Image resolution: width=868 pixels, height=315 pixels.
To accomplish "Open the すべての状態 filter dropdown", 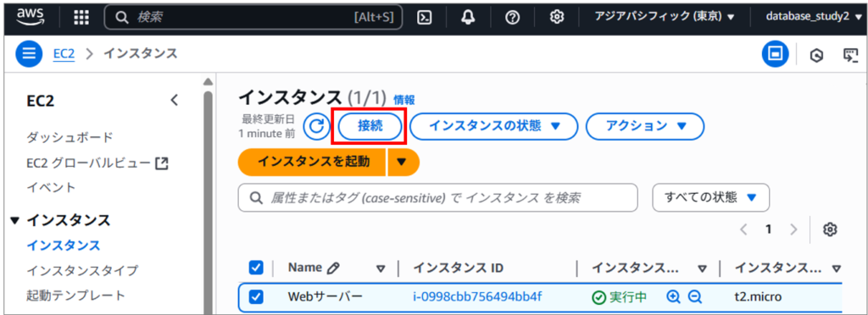I will pos(711,197).
